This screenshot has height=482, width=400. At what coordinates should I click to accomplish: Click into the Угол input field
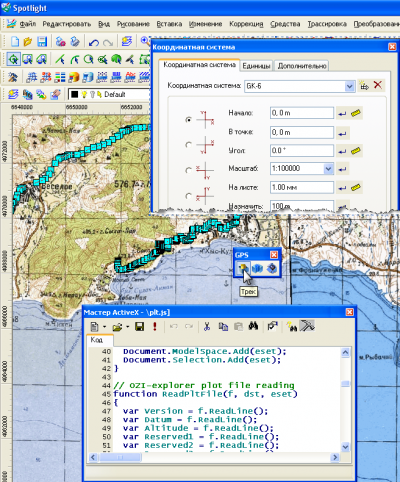click(301, 150)
